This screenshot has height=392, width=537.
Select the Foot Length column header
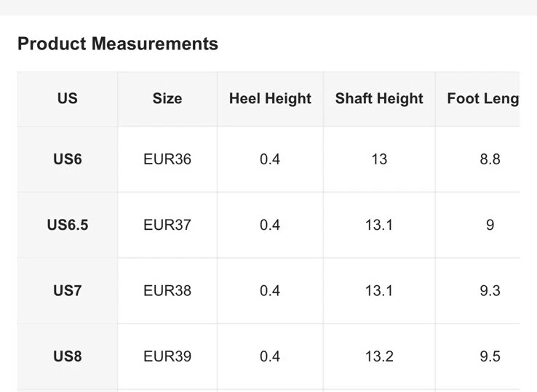482,99
